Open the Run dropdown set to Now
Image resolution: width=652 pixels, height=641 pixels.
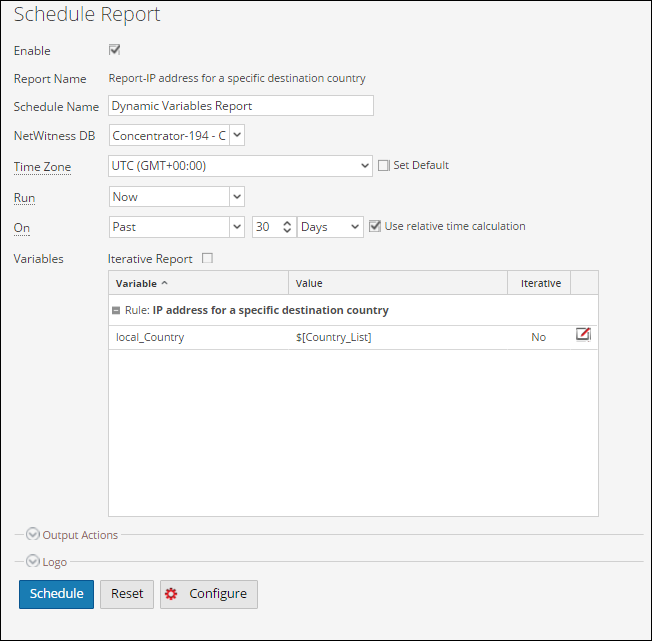[x=236, y=197]
